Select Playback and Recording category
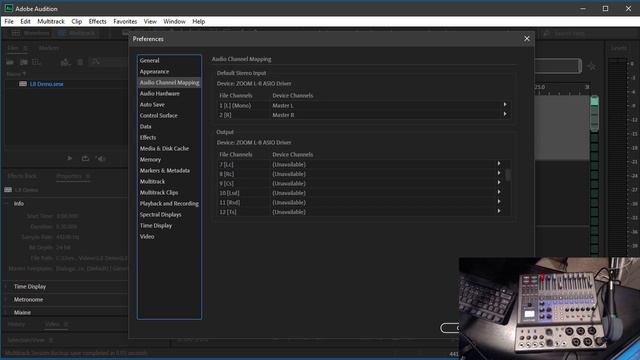This screenshot has height=360, width=640. click(169, 204)
